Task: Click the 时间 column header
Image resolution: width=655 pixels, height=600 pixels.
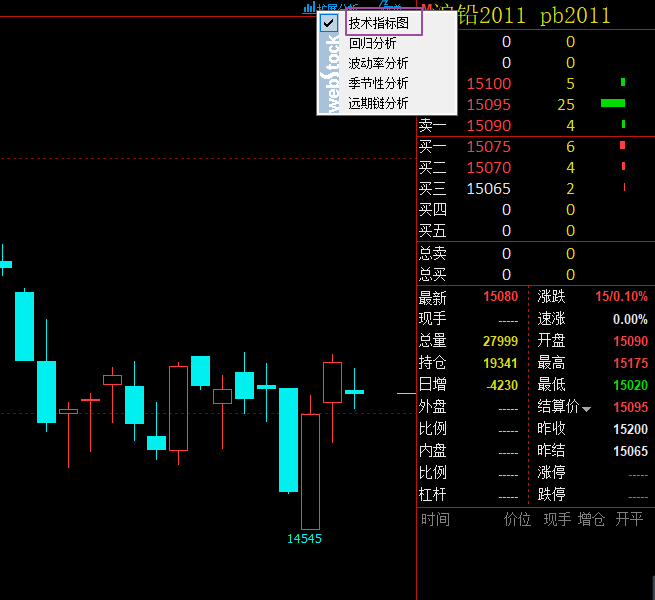Action: 435,519
